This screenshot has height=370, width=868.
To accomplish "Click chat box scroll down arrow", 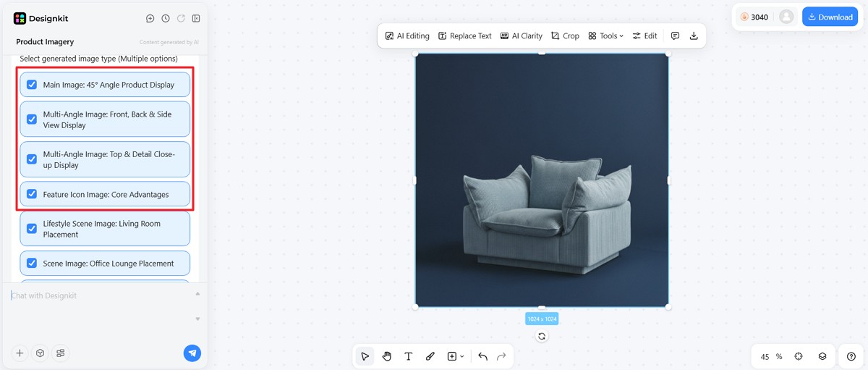I will (x=198, y=319).
